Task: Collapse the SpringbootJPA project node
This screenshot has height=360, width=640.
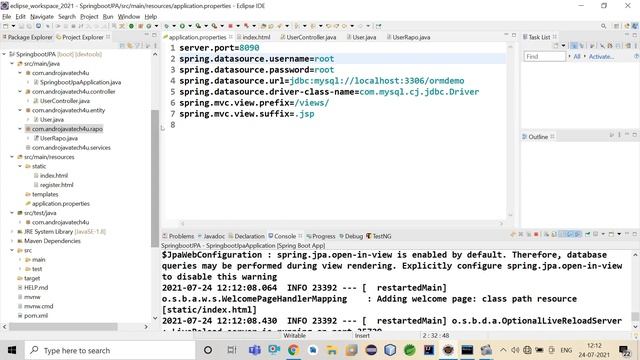Action: point(4,54)
